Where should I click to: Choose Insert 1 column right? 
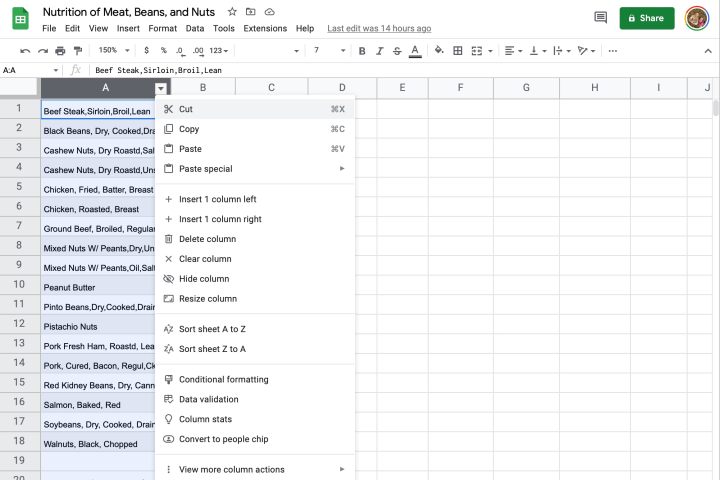click(x=255, y=219)
